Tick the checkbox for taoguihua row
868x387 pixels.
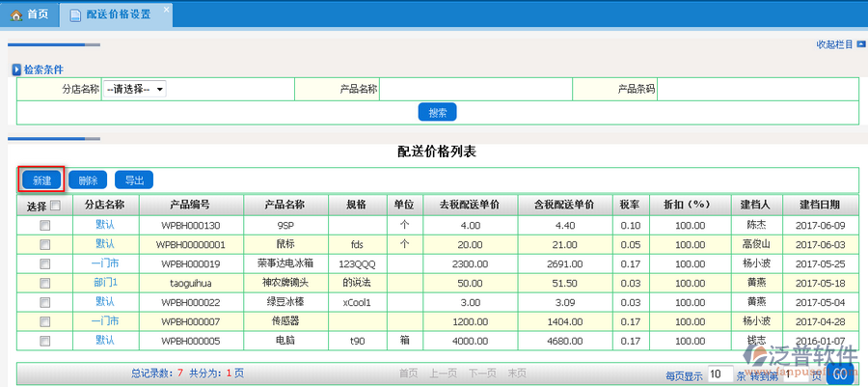point(44,283)
